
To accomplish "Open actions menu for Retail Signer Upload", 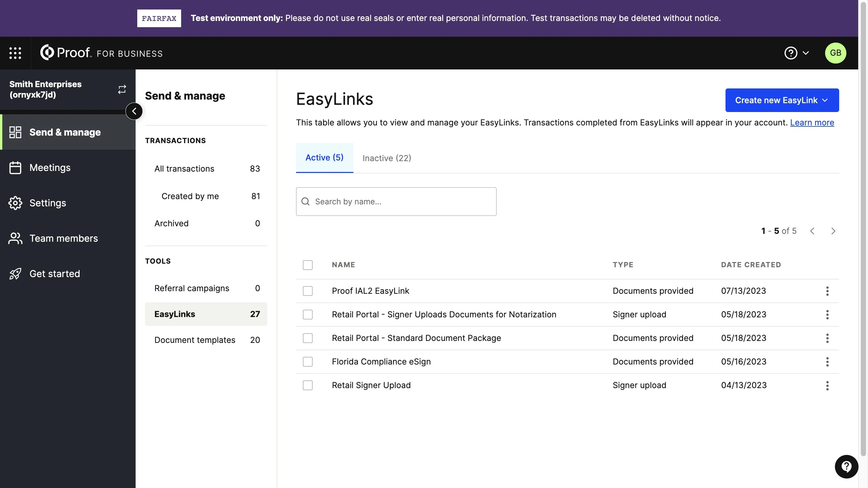I will 827,385.
